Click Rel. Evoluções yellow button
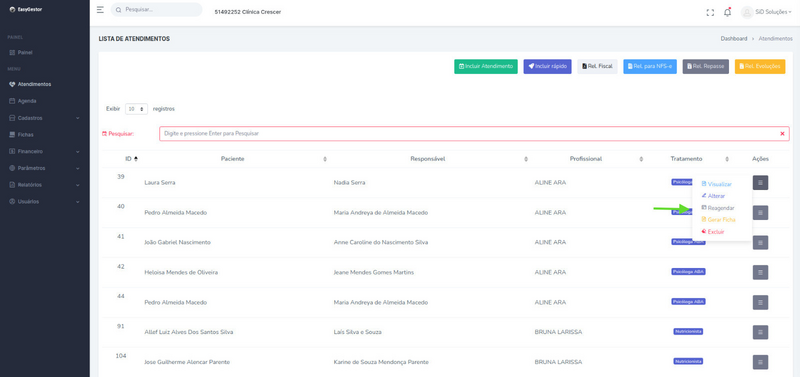 click(760, 66)
